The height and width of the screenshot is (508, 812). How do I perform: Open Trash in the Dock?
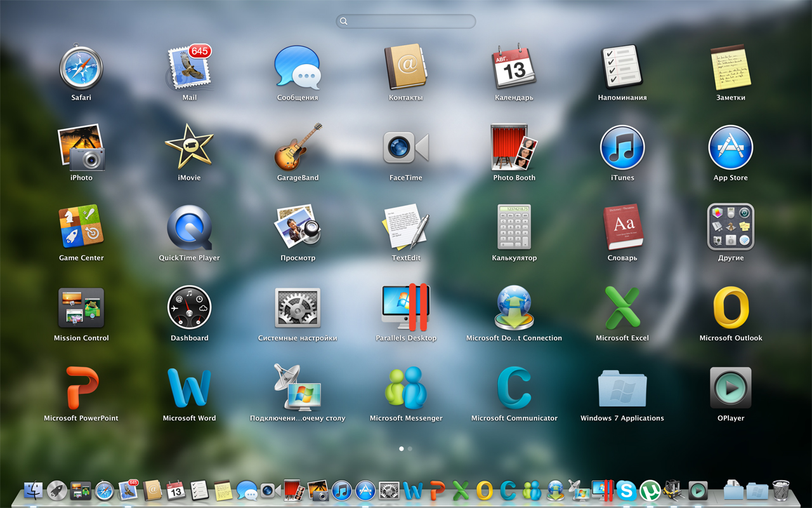[781, 490]
